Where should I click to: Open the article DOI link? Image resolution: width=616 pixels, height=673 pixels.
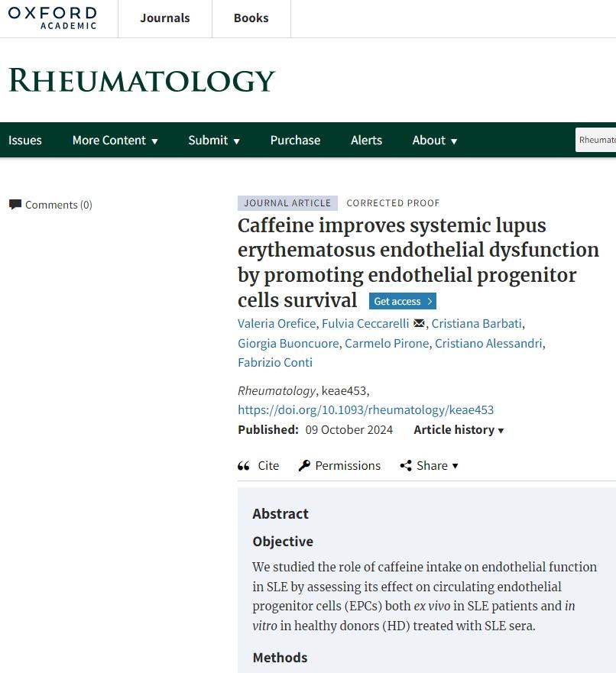tap(365, 409)
